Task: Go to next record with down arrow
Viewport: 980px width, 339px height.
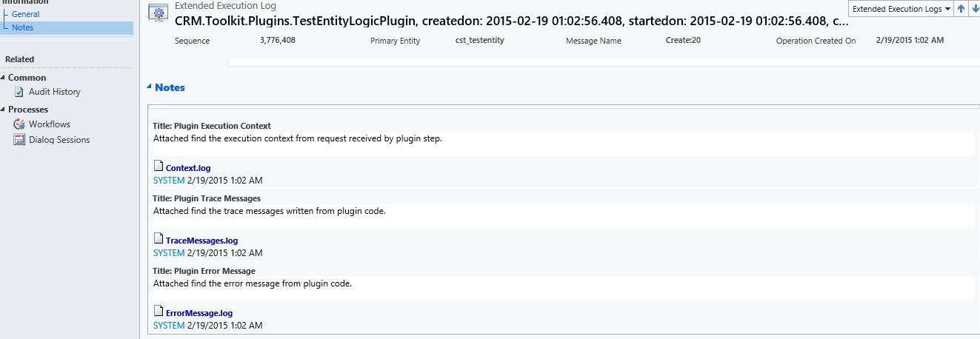Action: click(974, 10)
